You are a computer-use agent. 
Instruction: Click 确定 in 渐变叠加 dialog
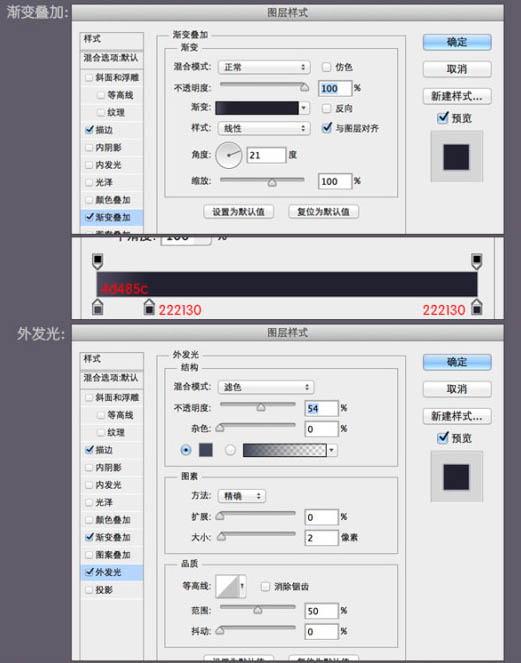pos(457,42)
